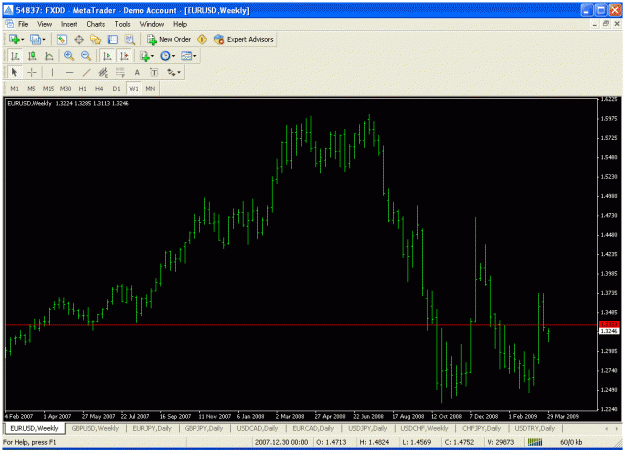The image size is (625, 450).
Task: Switch to CHFJPY,Daily chart tab
Action: pos(482,428)
